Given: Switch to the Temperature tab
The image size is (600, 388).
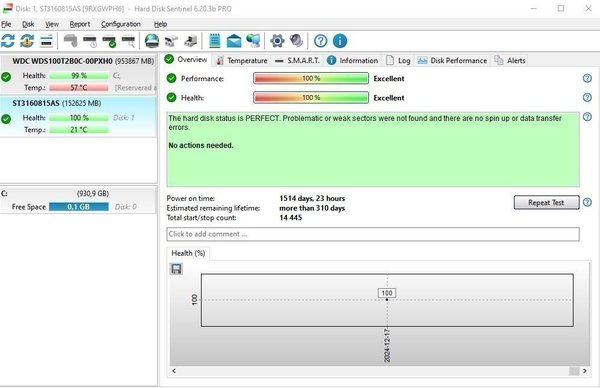Looking at the screenshot, I should [x=242, y=60].
